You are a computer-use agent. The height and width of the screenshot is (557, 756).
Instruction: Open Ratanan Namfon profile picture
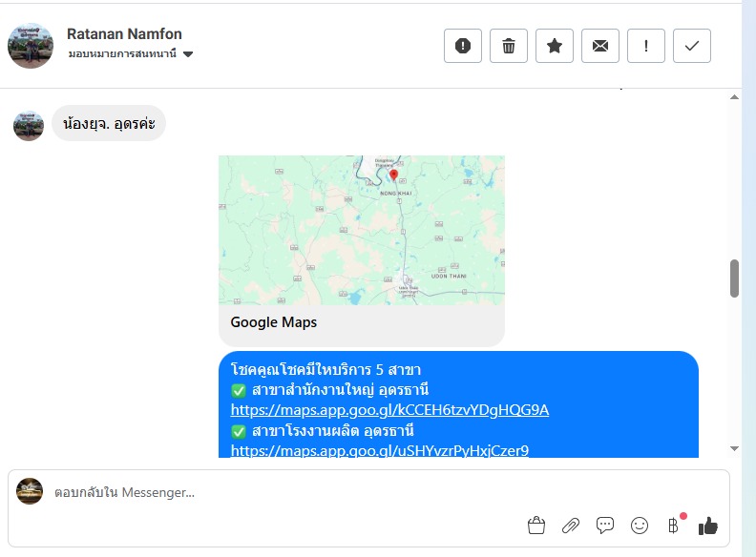[x=31, y=46]
